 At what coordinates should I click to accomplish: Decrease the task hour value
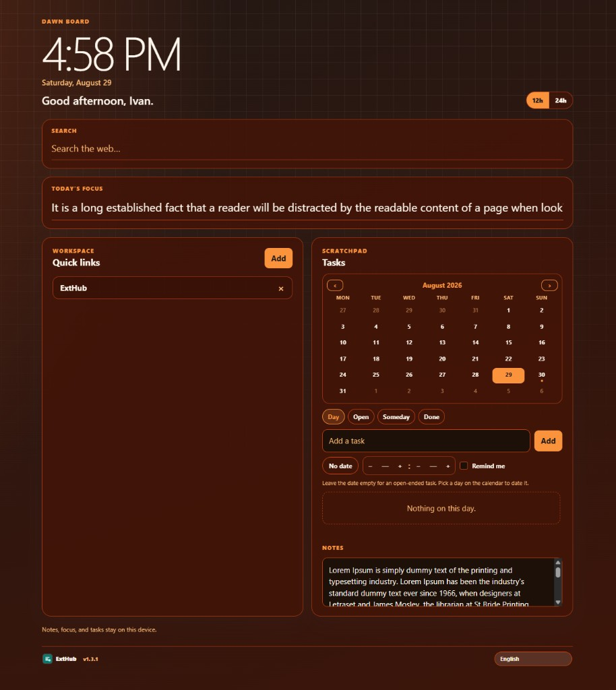pos(371,466)
